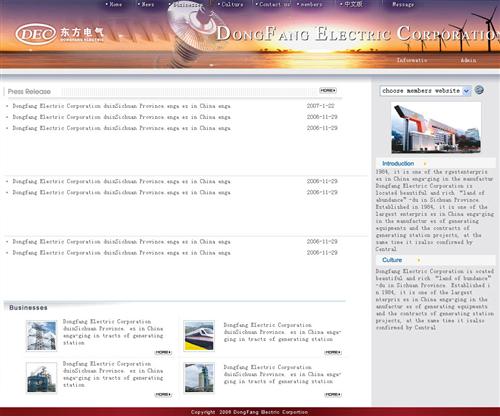
Task: Open the Admin link in banner
Action: [x=468, y=60]
